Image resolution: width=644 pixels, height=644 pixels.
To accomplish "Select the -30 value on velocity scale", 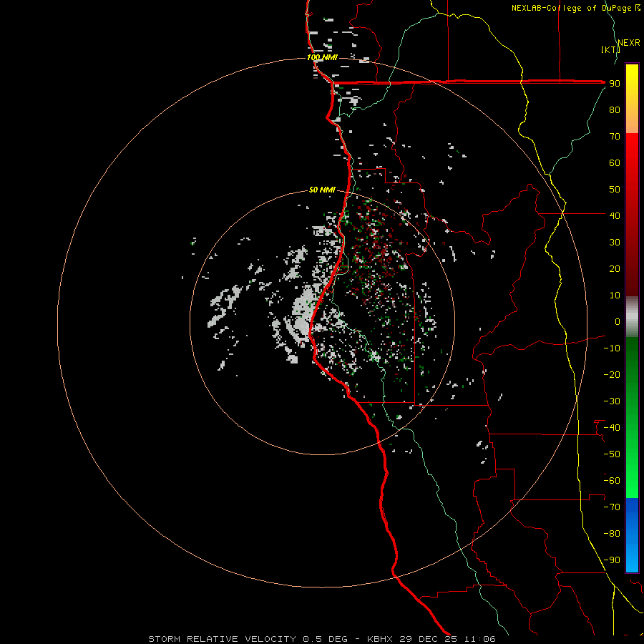I will coord(612,401).
